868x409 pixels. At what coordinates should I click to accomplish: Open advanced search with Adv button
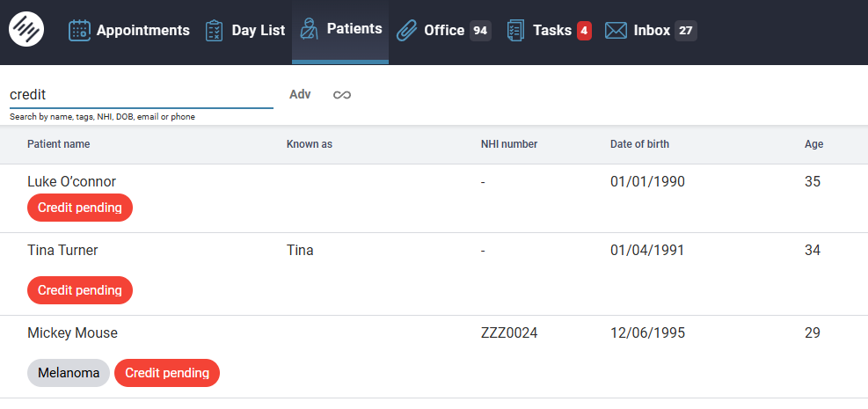[300, 94]
